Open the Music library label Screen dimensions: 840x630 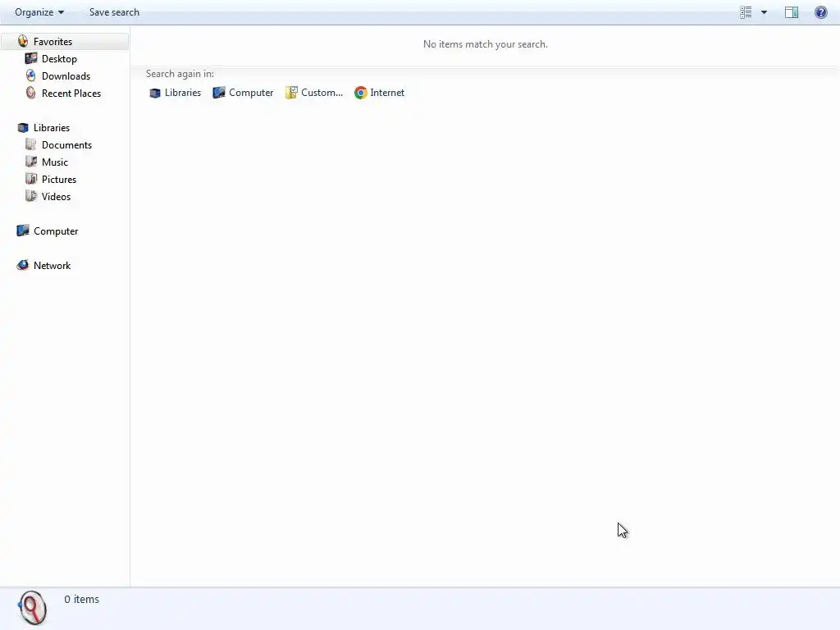tap(55, 162)
